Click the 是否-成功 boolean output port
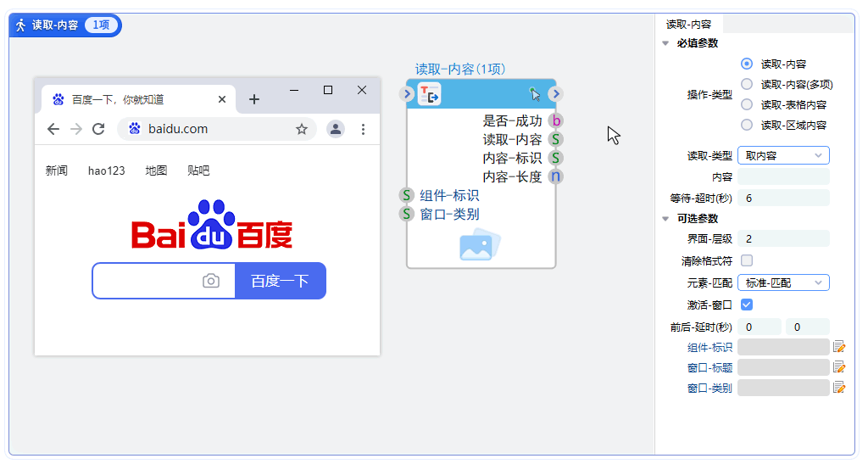868x464 pixels. (x=555, y=121)
